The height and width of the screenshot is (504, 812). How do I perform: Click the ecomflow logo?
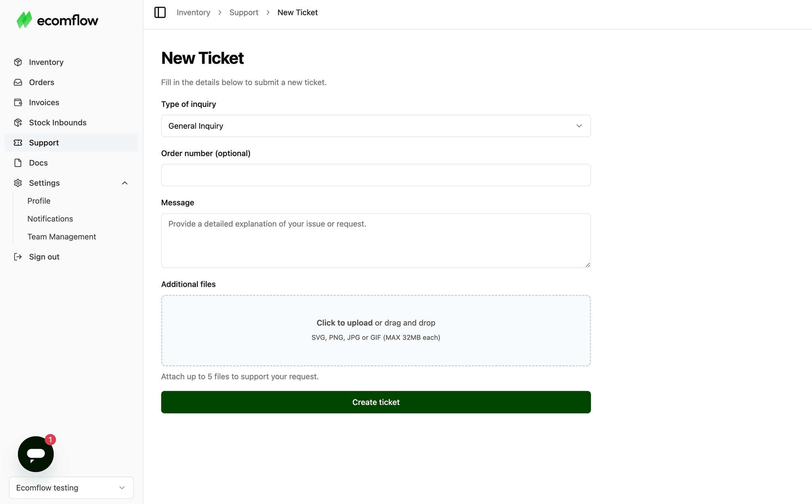[x=57, y=20]
